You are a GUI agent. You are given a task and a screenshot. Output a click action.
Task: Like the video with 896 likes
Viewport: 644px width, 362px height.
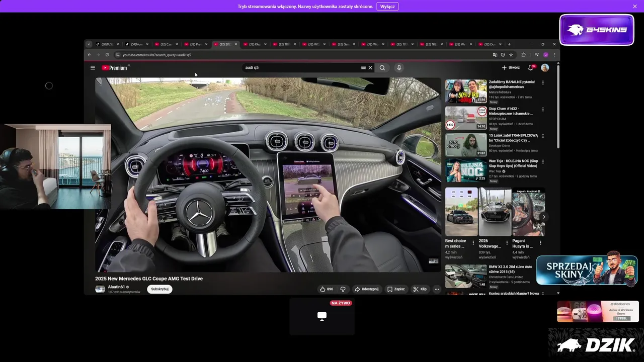click(x=327, y=289)
